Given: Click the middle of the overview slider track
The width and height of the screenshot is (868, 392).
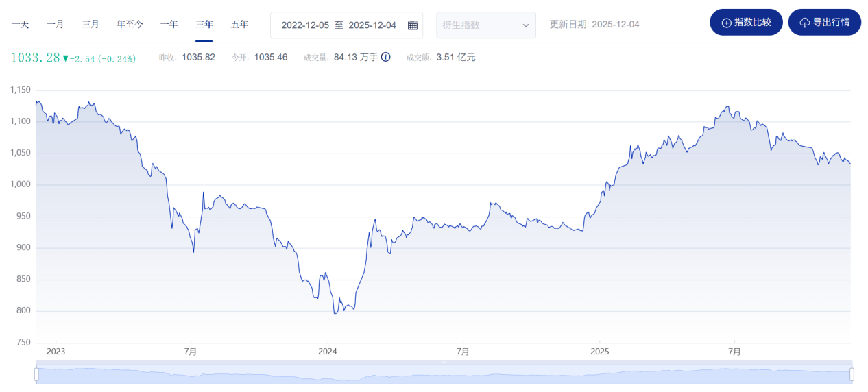Looking at the screenshot, I should pyautogui.click(x=444, y=375).
